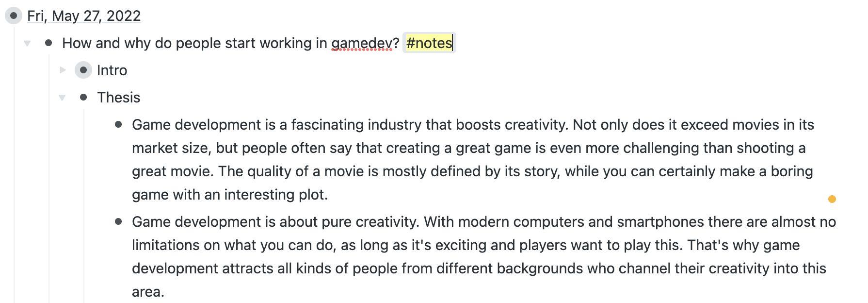Open the Fri, May 27, 2022 date title
The width and height of the screenshot is (868, 303).
click(84, 16)
